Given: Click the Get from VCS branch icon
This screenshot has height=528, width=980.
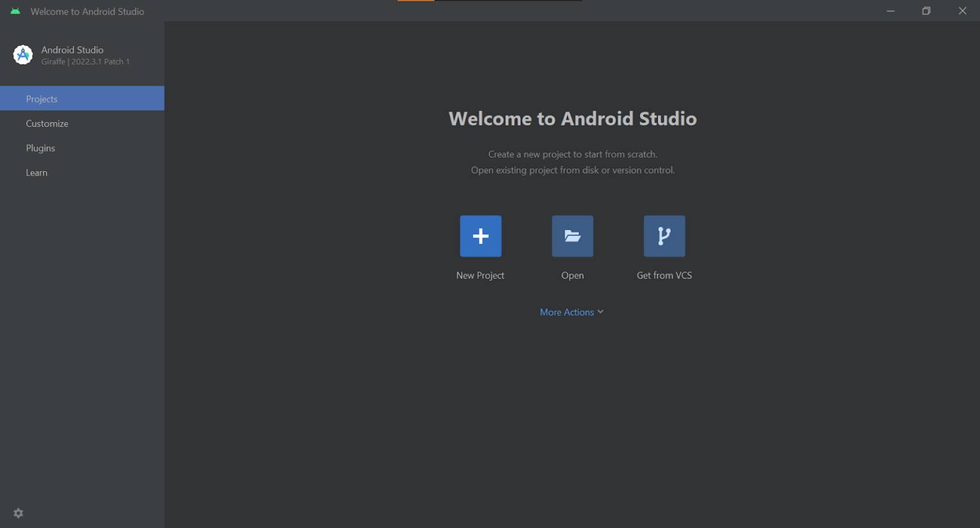Looking at the screenshot, I should [664, 236].
